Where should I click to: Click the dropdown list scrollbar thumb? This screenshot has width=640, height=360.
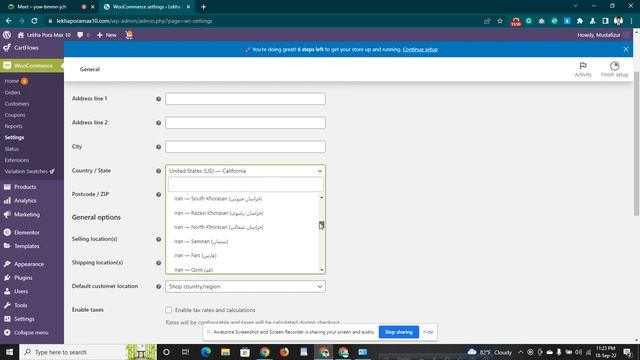[322, 225]
